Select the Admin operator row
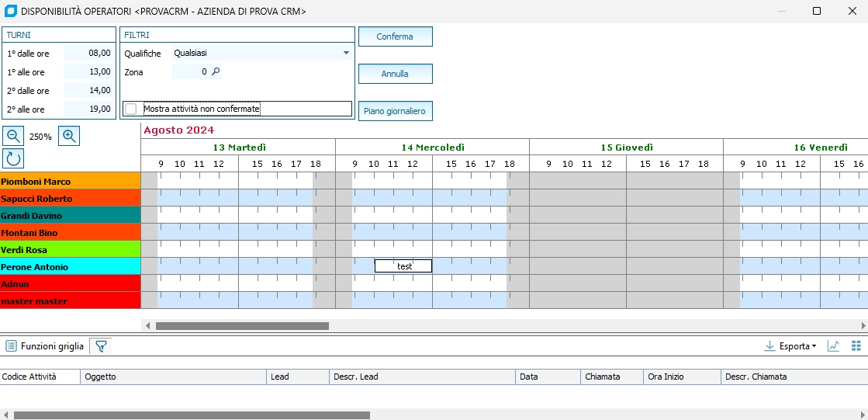 71,283
